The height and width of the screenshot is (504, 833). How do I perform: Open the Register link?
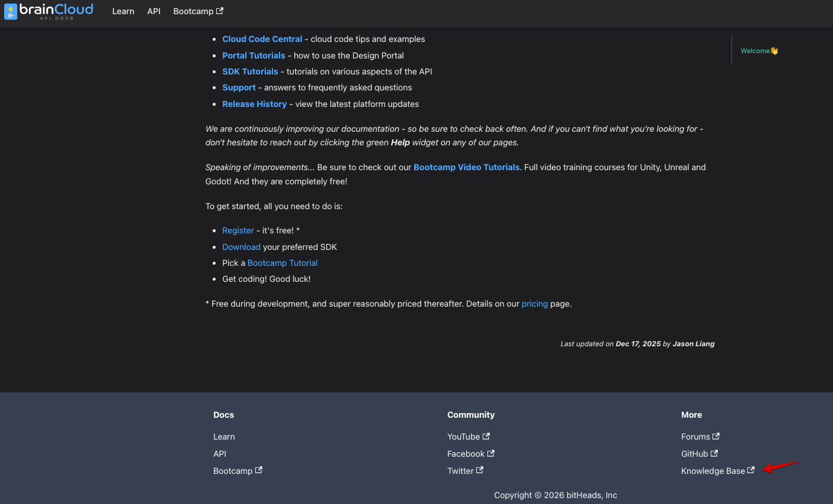coord(237,230)
